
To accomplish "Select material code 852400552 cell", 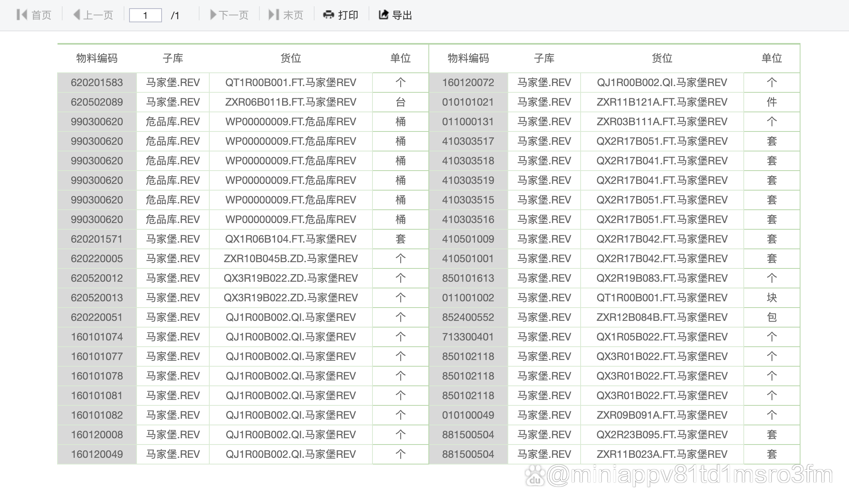I will tap(468, 317).
